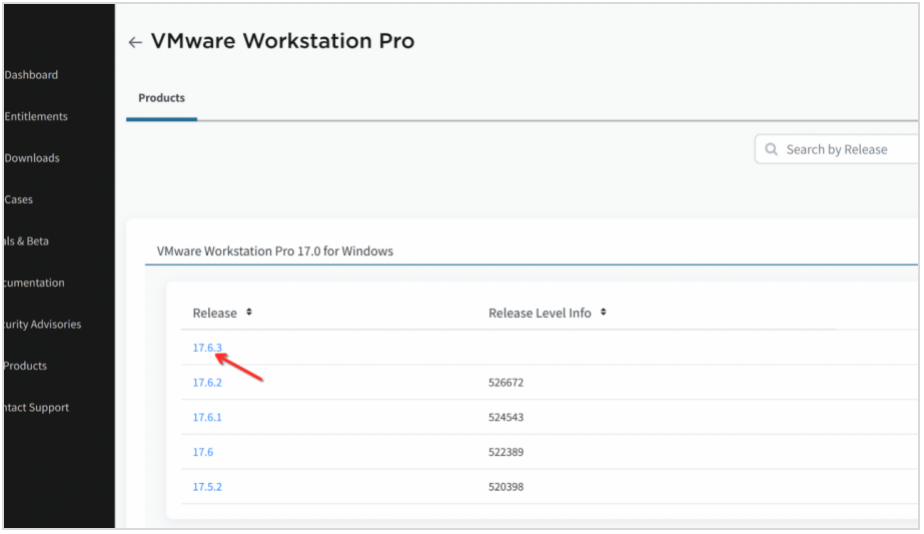This screenshot has width=924, height=534.
Task: Open Entitlements in the sidebar
Action: [36, 116]
